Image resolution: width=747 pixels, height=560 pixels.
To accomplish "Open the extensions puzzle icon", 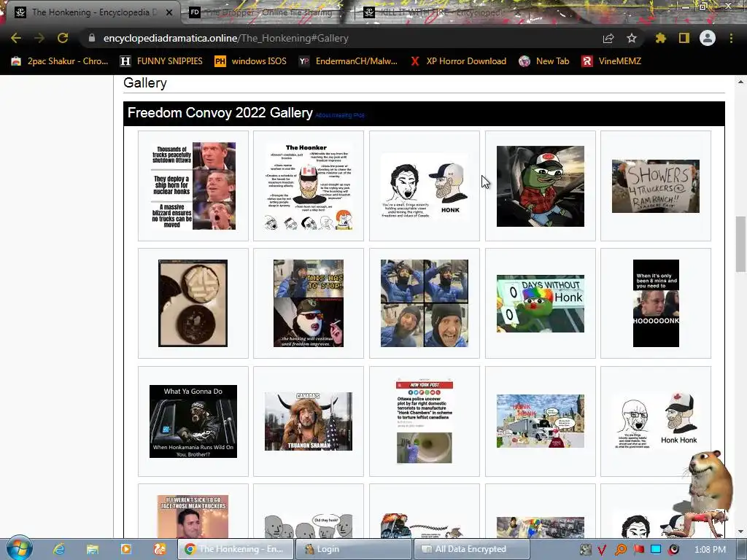I will tap(660, 38).
